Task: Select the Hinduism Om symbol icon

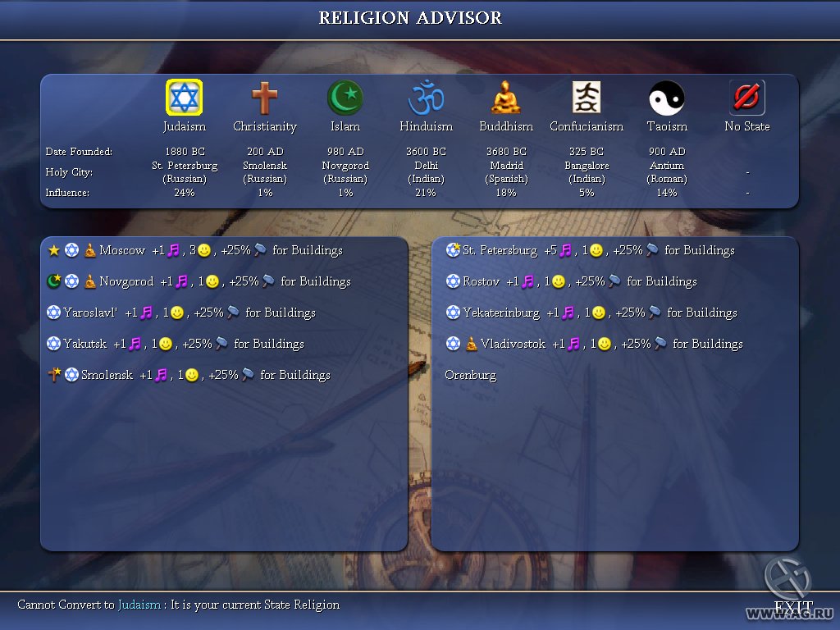Action: (426, 98)
